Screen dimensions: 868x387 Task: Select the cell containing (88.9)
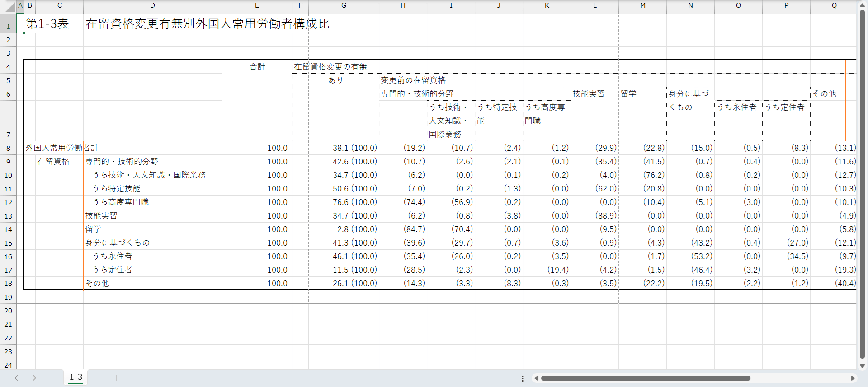(x=594, y=216)
